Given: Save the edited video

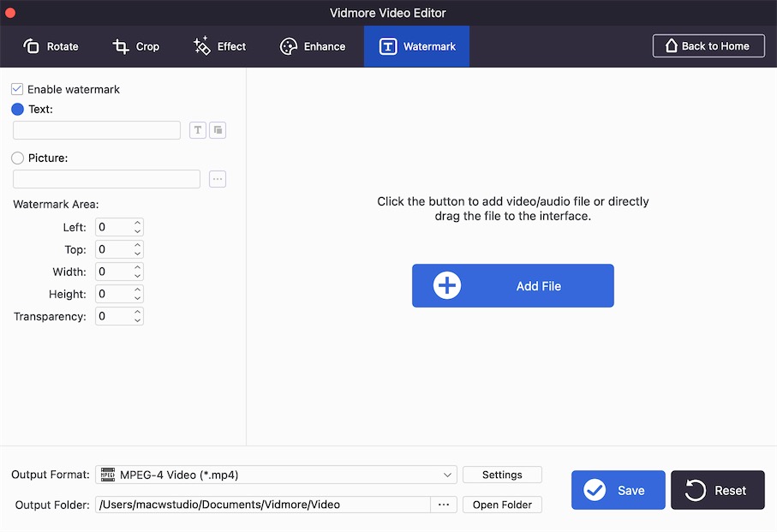Looking at the screenshot, I should click(618, 490).
